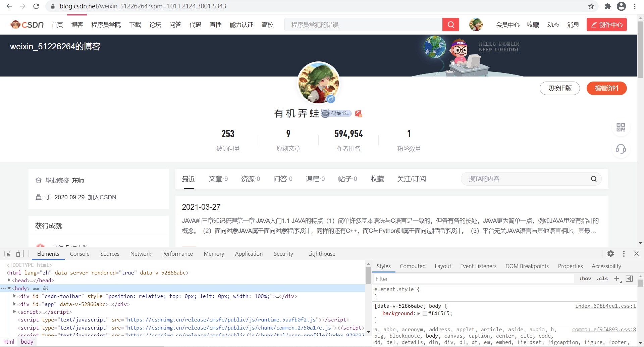Close the DevTools panel
The image size is (644, 347).
tap(636, 254)
